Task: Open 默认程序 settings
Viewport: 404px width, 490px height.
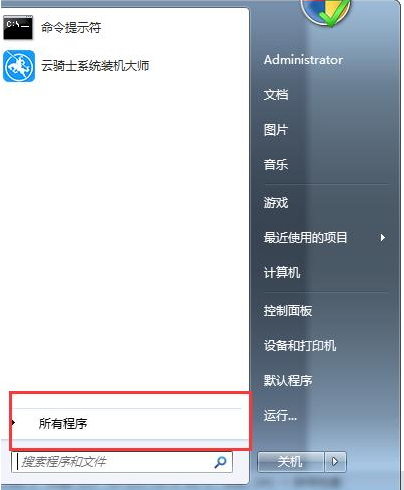Action: (288, 380)
